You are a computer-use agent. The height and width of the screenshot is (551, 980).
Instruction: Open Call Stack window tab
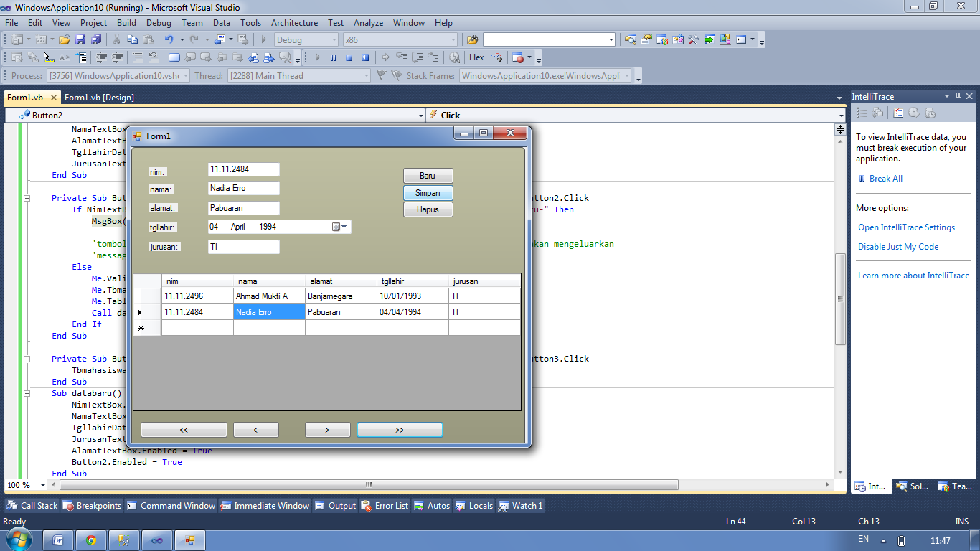32,506
